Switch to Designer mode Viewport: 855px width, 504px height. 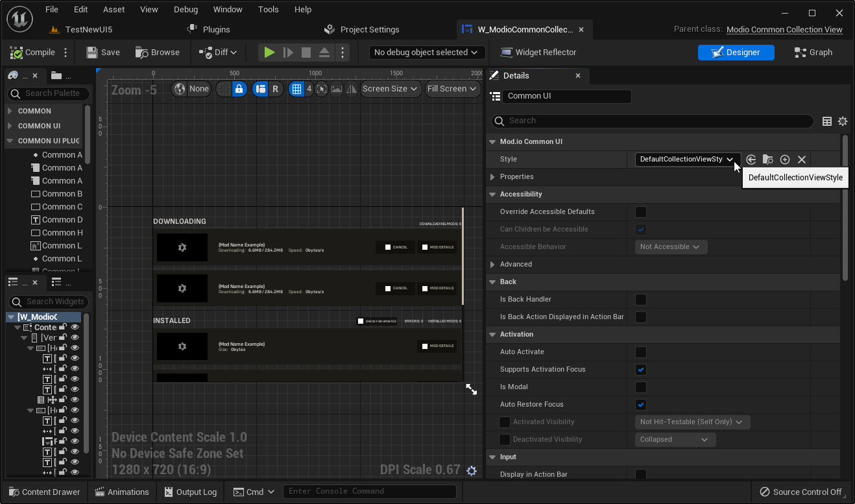tap(736, 53)
